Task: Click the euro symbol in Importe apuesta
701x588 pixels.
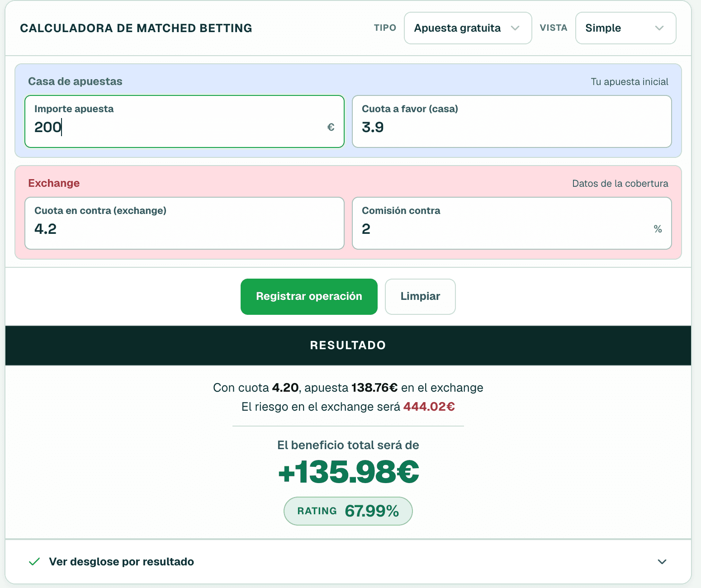Action: (x=331, y=128)
